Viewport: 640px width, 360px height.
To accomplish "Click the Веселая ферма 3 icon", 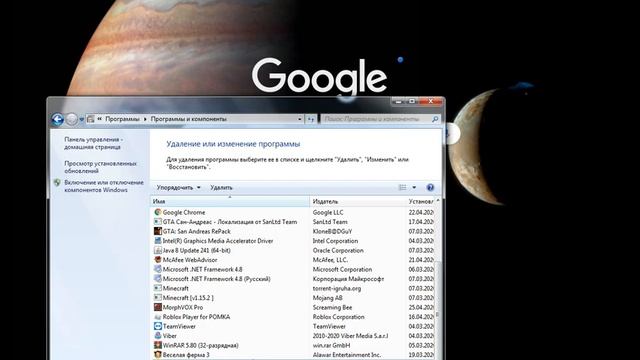I will [158, 355].
